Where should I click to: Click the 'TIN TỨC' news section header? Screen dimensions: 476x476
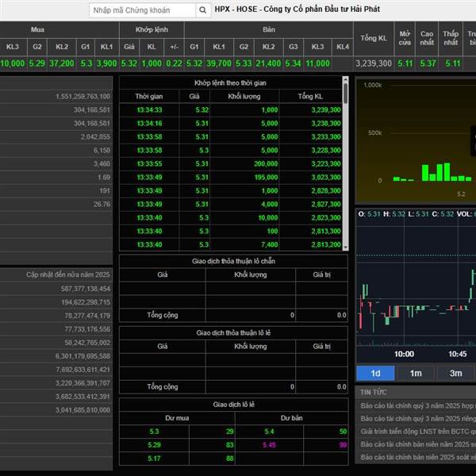click(x=373, y=392)
